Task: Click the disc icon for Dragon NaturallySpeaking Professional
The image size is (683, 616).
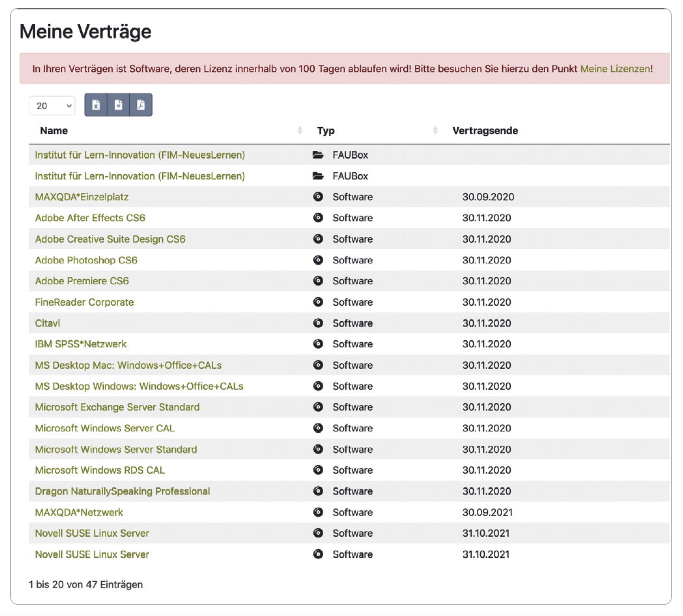Action: click(x=318, y=491)
